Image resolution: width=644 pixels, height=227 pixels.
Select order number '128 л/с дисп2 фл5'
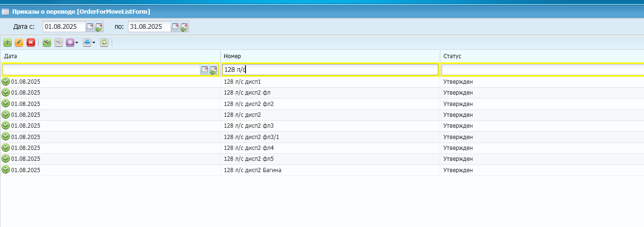tap(249, 159)
